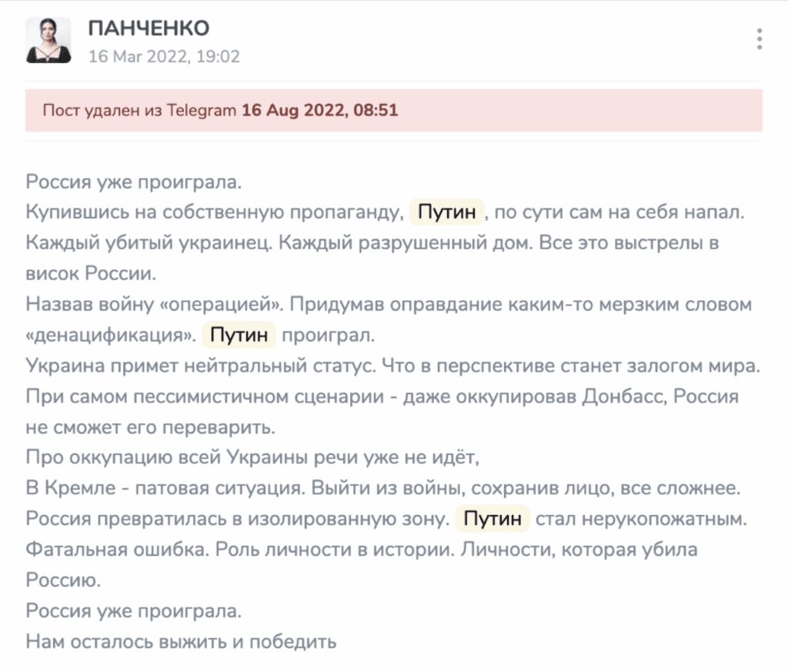Viewport: 788px width, 672px height.
Task: Click the deletion date 16 Aug 2022, 08:51
Action: 319,110
